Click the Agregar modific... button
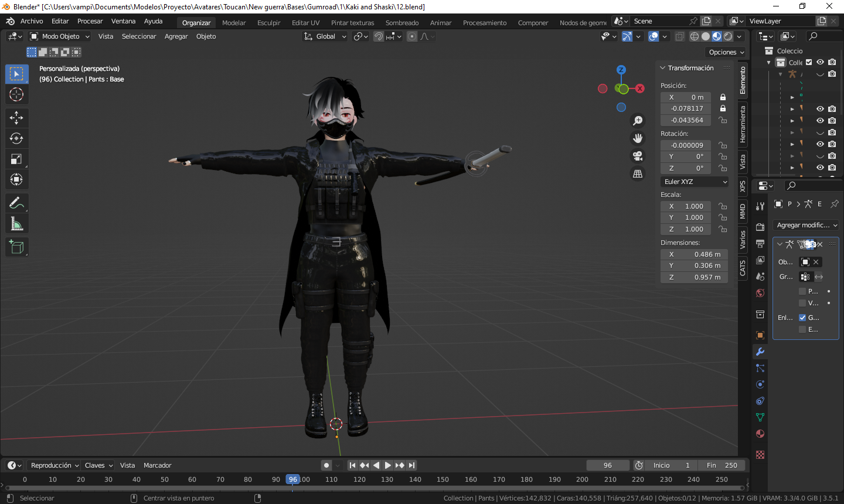The image size is (844, 504). [x=806, y=225]
